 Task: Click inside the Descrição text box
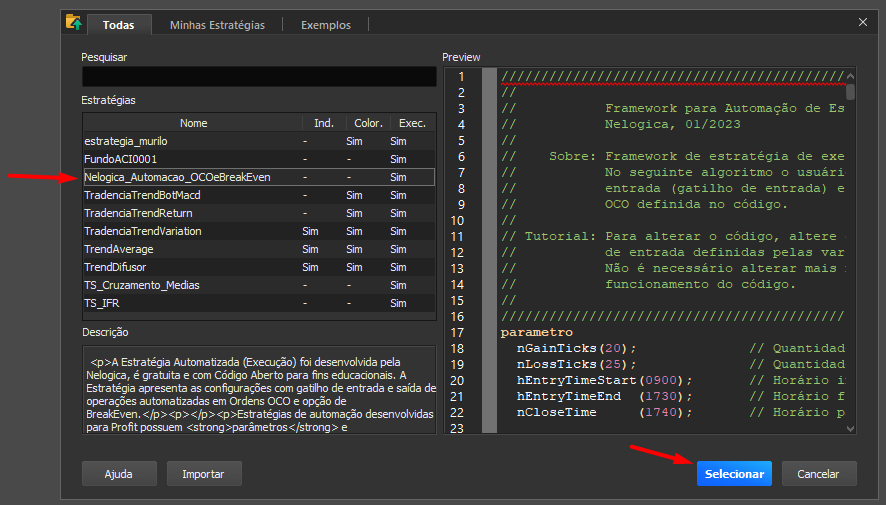click(259, 390)
